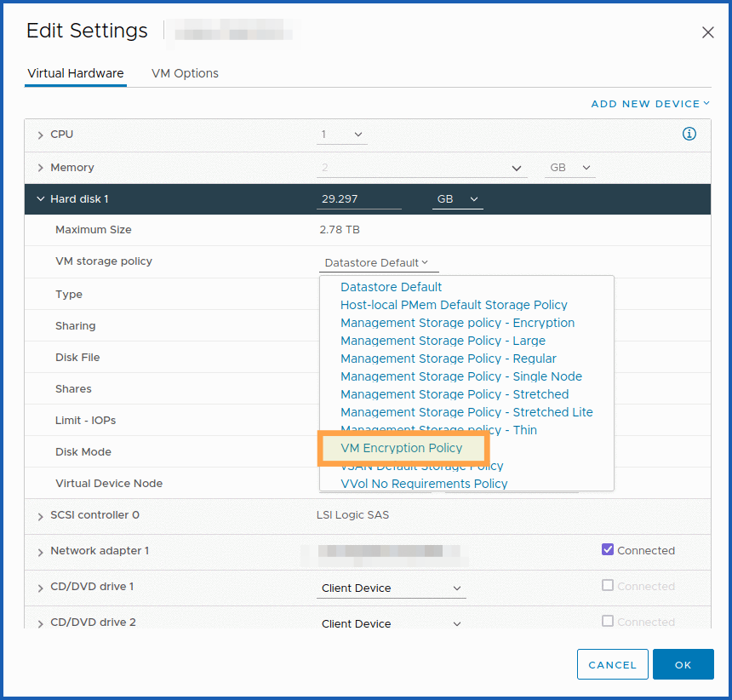This screenshot has height=700, width=732.
Task: Expand the CPU section
Action: tap(40, 135)
